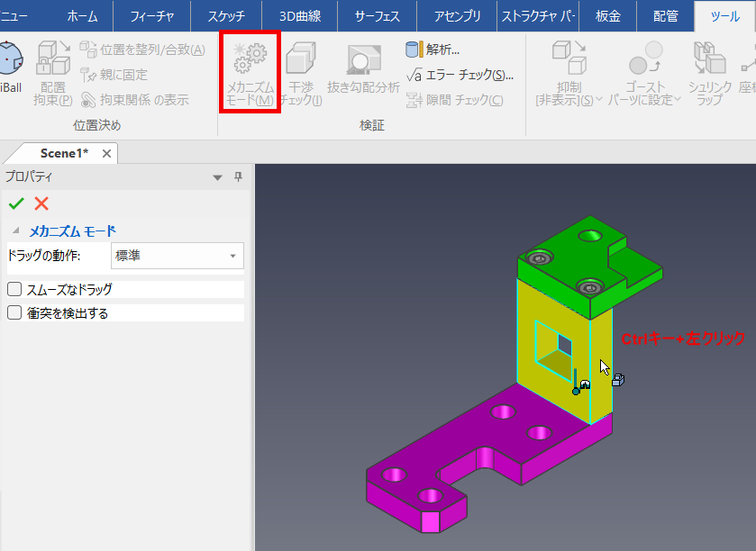Screen dimensions: 756x551
Task: Pin the properties panel open
Action: (238, 177)
